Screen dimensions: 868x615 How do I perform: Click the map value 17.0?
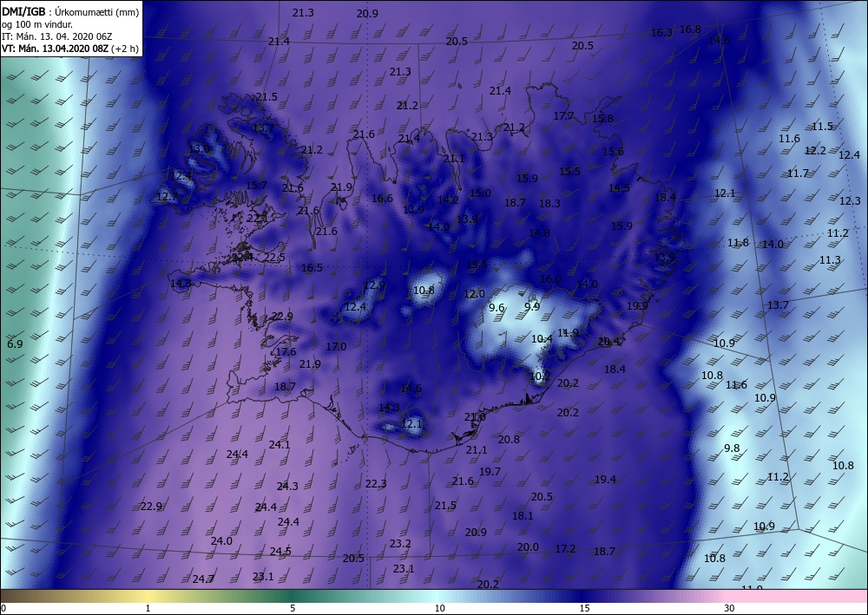point(335,347)
